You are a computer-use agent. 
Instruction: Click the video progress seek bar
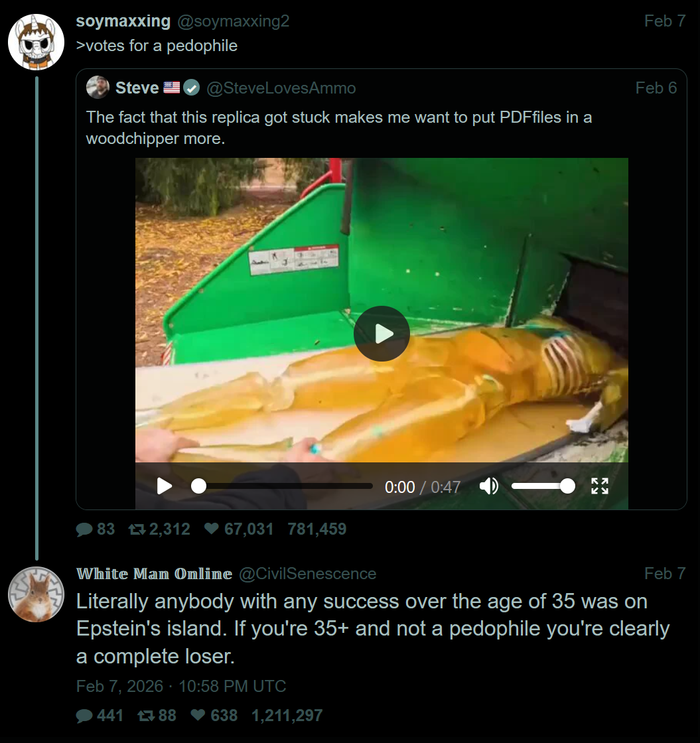pyautogui.click(x=284, y=486)
